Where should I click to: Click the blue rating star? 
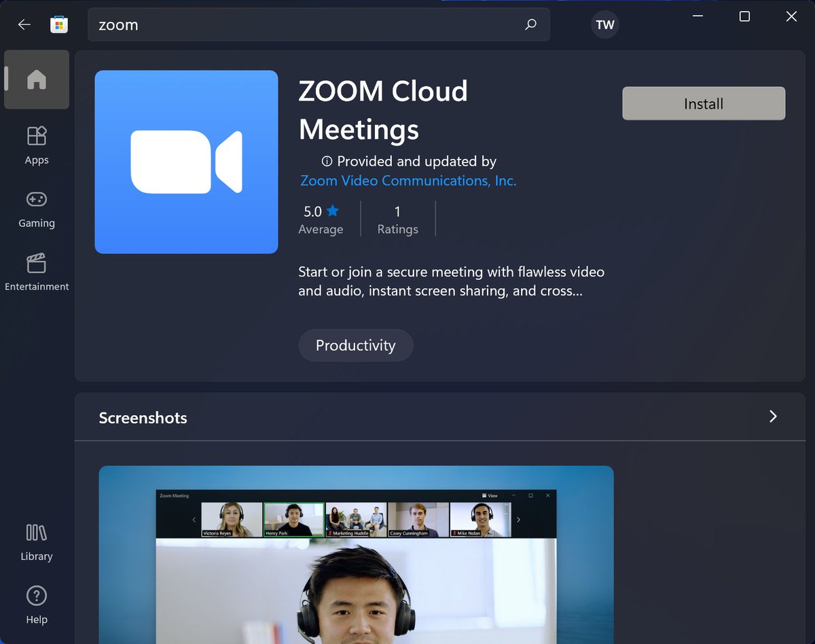[332, 211]
